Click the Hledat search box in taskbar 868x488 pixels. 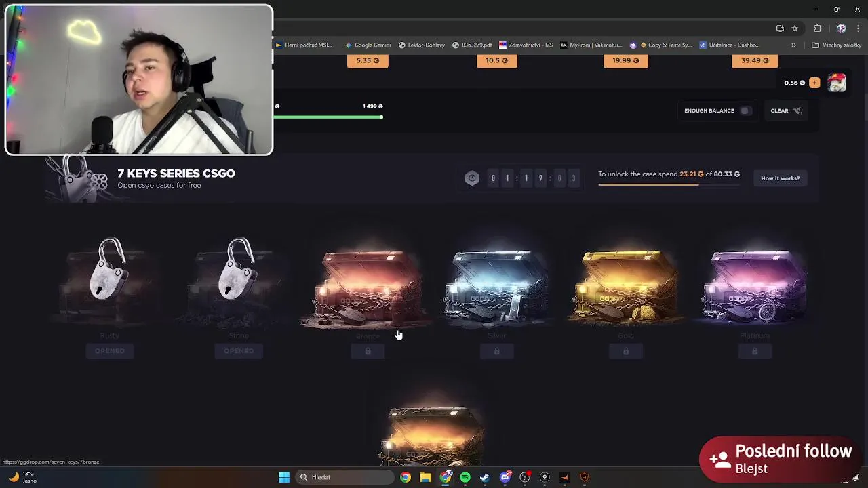344,477
